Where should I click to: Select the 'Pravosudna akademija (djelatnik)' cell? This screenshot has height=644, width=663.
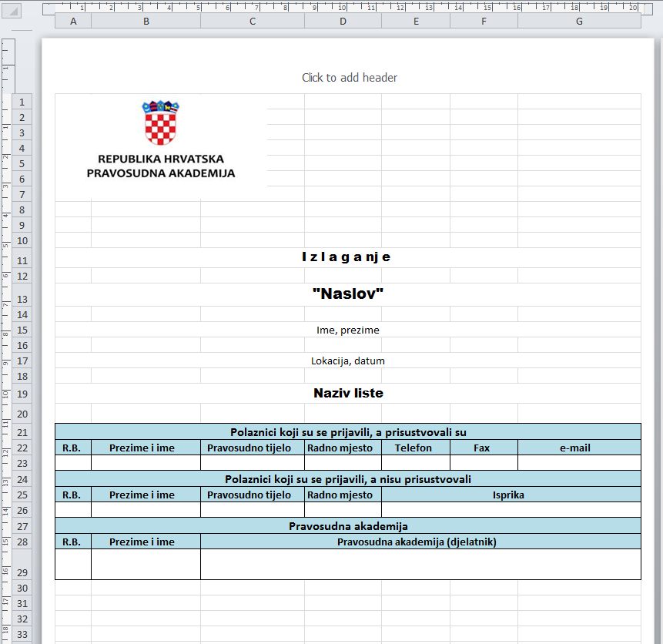click(420, 542)
